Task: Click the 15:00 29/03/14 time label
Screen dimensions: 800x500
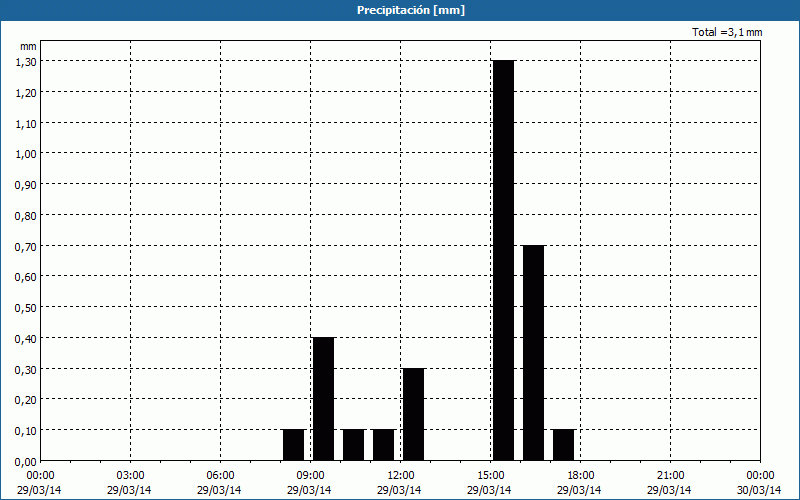Action: 489,483
